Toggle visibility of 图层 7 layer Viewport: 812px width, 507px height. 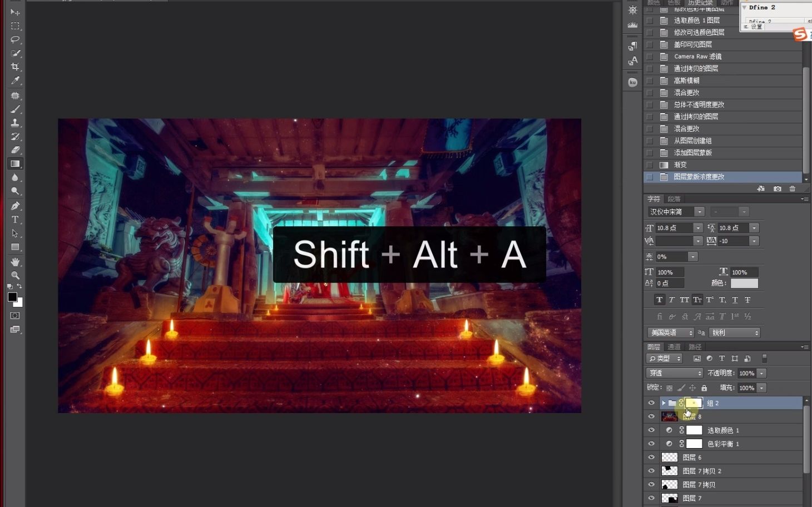[x=651, y=498]
